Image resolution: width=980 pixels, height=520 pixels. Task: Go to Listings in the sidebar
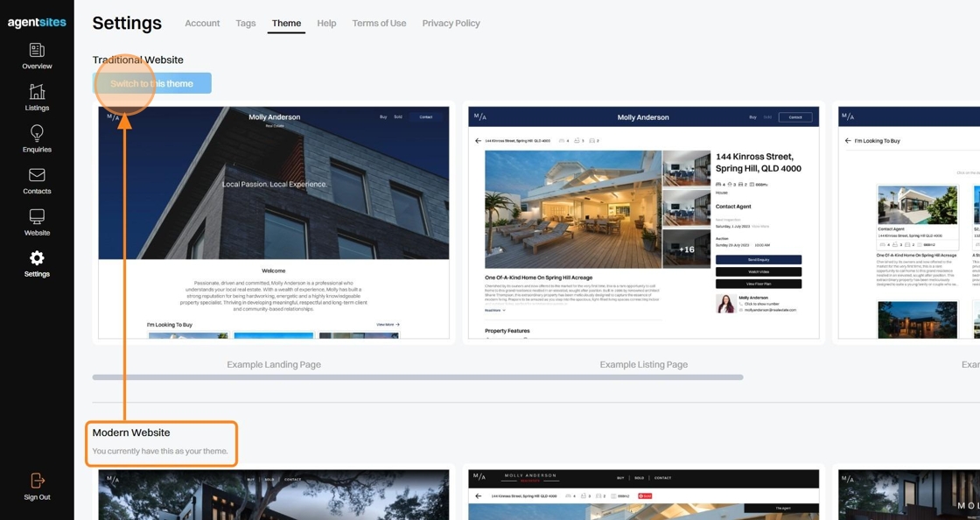click(x=37, y=97)
